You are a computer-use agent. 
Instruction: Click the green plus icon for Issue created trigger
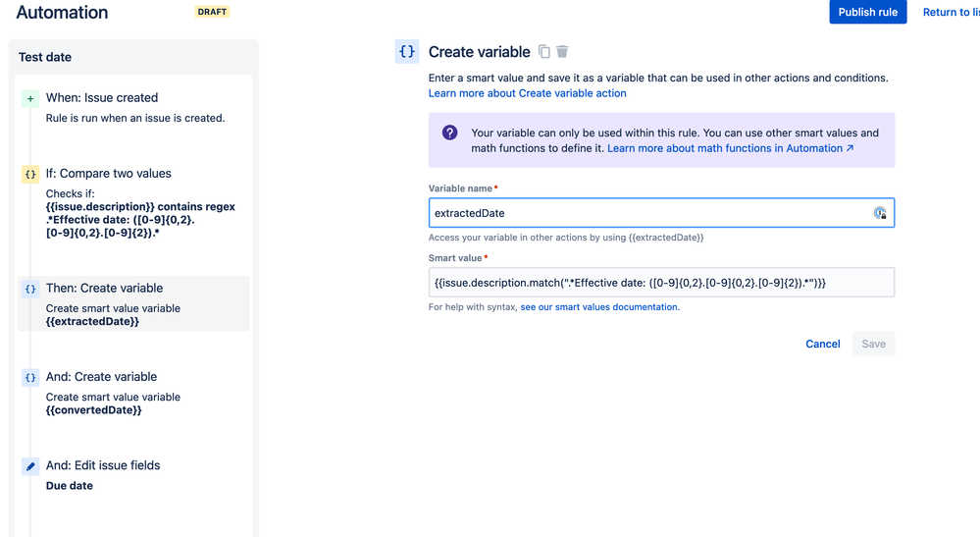(x=30, y=99)
